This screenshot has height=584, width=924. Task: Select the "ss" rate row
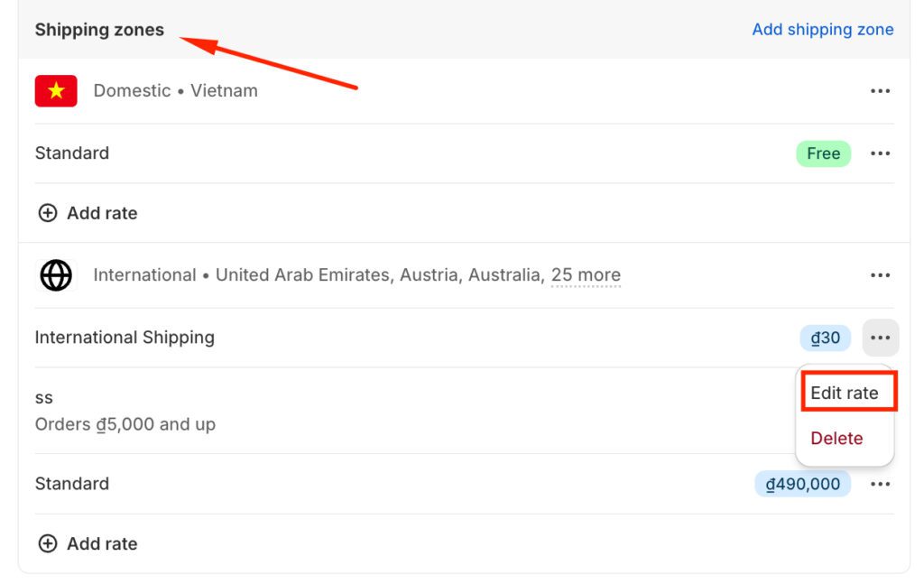(125, 411)
